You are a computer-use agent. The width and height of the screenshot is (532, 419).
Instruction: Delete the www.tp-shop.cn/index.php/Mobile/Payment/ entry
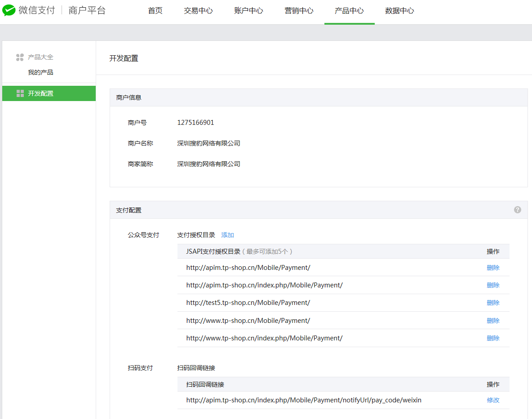click(x=493, y=338)
